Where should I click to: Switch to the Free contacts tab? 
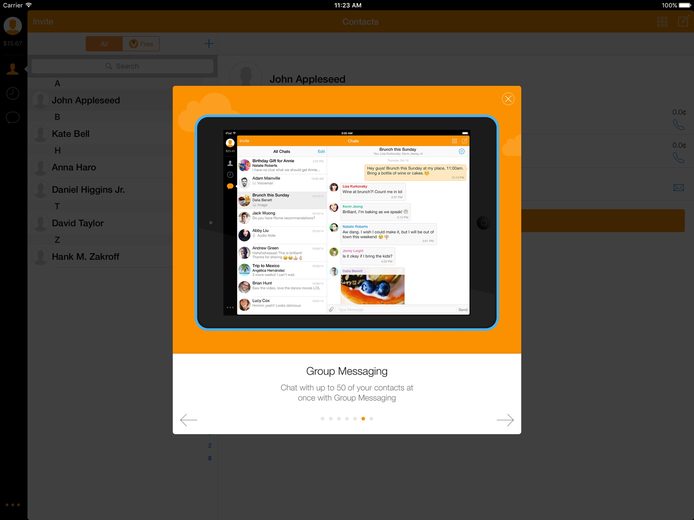pyautogui.click(x=141, y=44)
